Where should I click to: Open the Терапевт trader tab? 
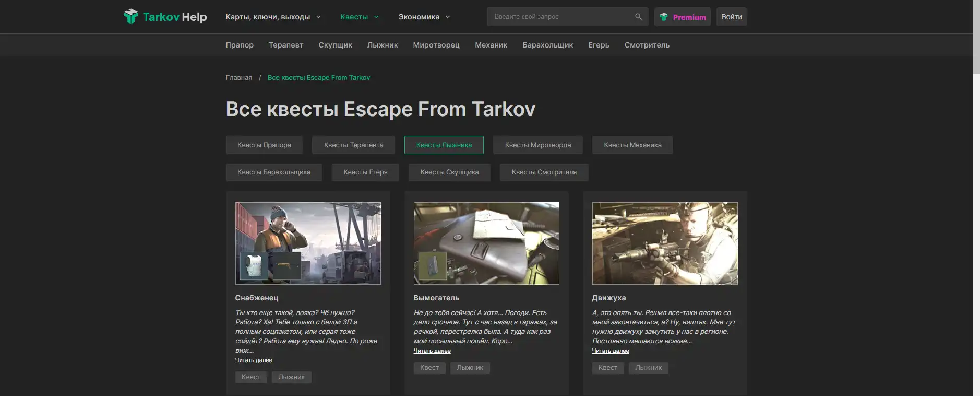[x=286, y=45]
